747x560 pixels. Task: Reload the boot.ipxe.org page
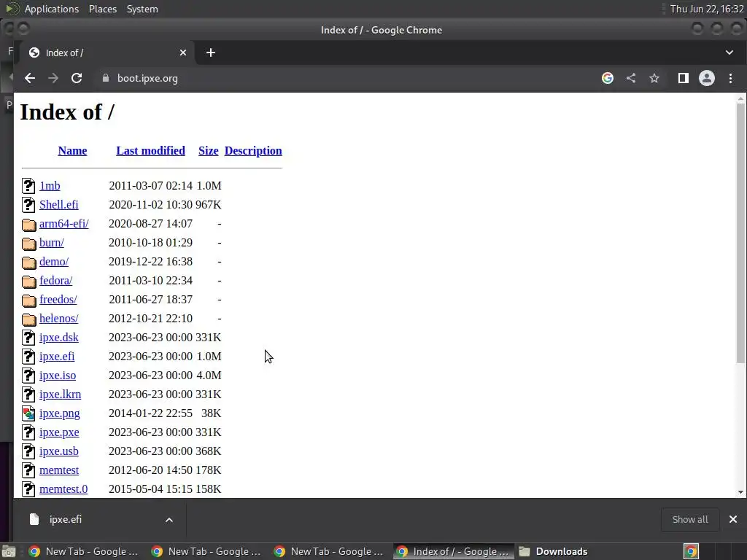click(76, 78)
